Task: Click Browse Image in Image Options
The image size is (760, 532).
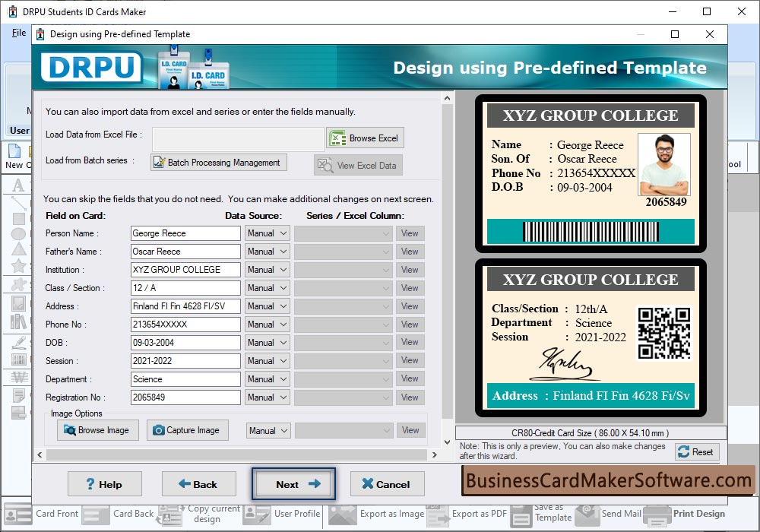Action: tap(98, 430)
